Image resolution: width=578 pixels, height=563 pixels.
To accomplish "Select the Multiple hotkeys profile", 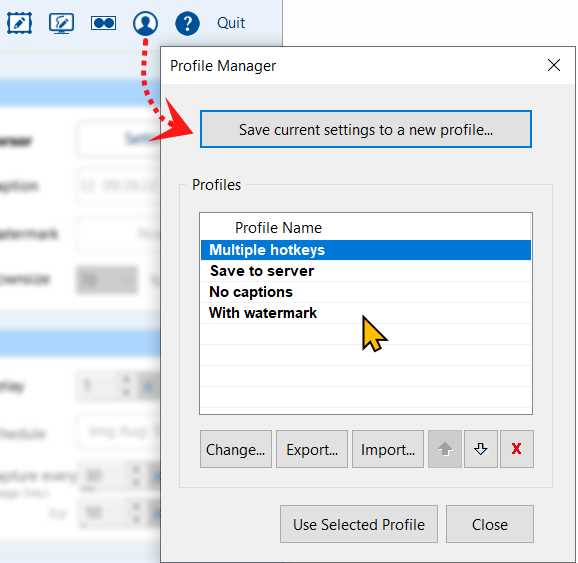I will tap(366, 250).
